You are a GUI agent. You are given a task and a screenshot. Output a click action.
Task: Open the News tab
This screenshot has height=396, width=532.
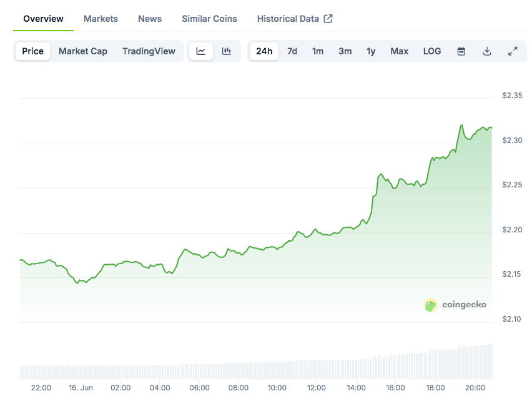coord(150,19)
